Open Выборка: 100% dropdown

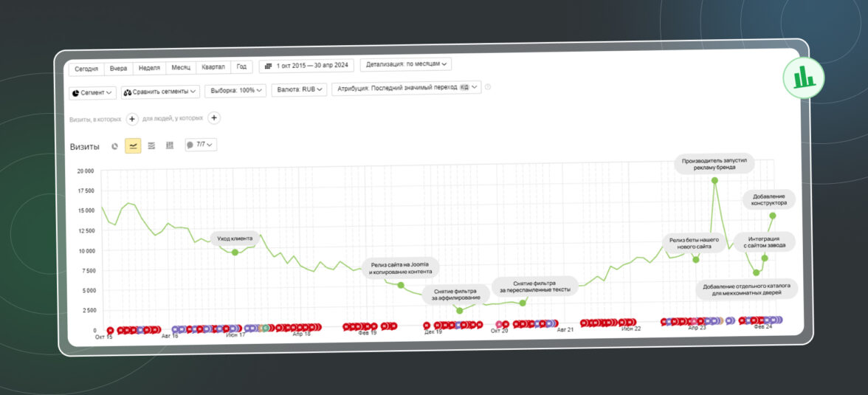click(235, 90)
